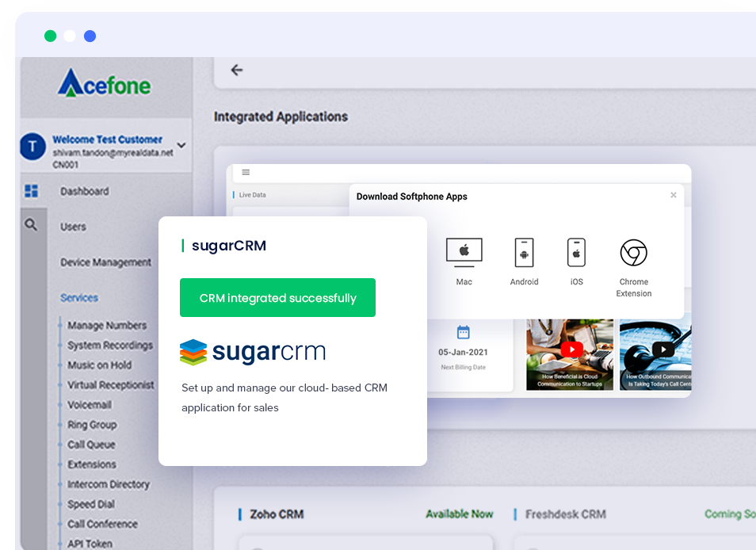Select the Android softphone app icon
Image resolution: width=756 pixels, height=550 pixels.
pos(524,252)
